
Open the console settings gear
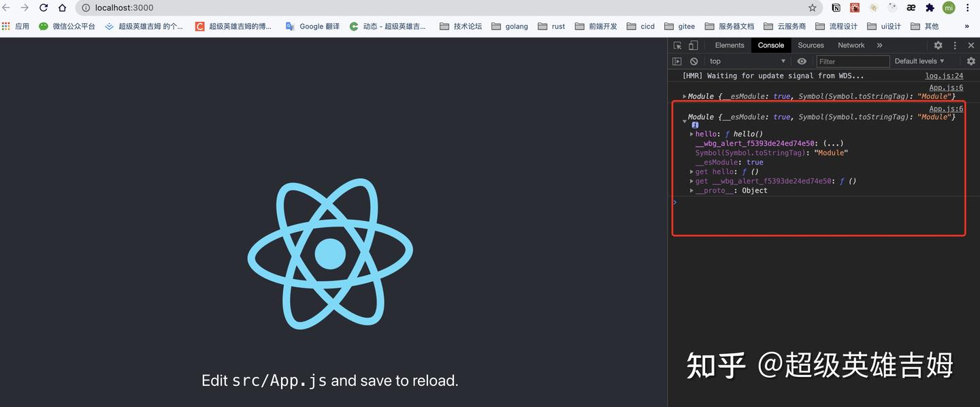[x=971, y=61]
